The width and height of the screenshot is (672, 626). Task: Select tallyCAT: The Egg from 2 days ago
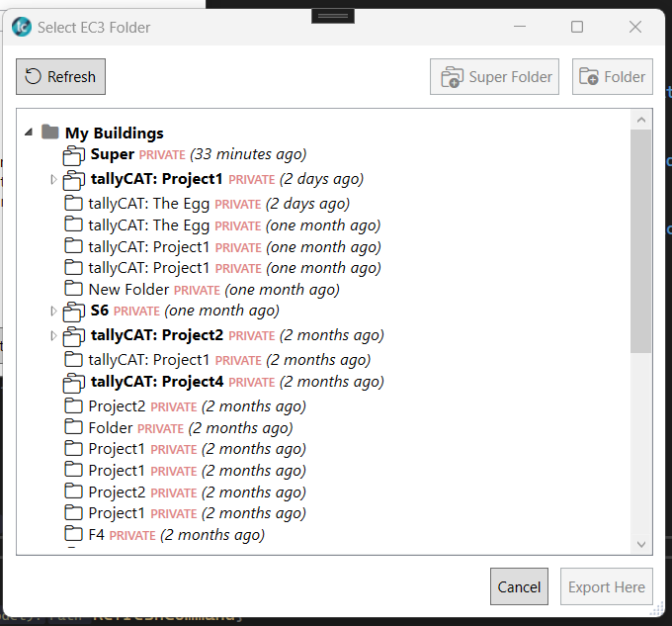(148, 204)
